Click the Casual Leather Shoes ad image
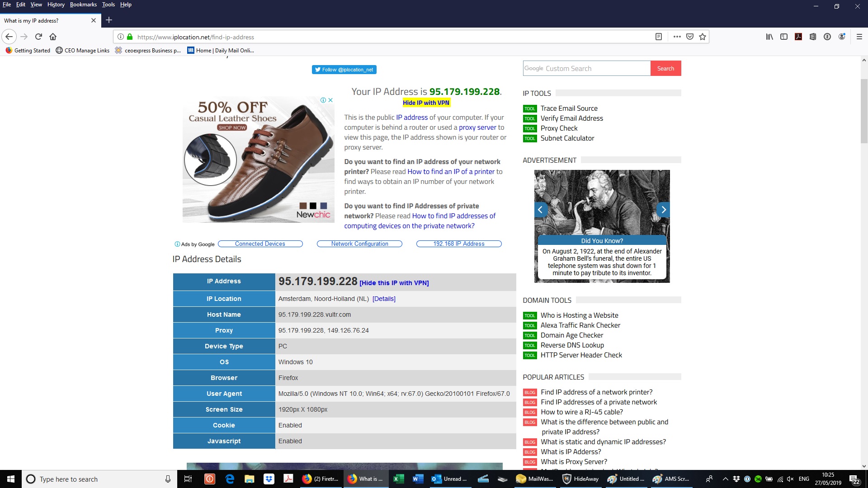The image size is (868, 488). tap(258, 160)
